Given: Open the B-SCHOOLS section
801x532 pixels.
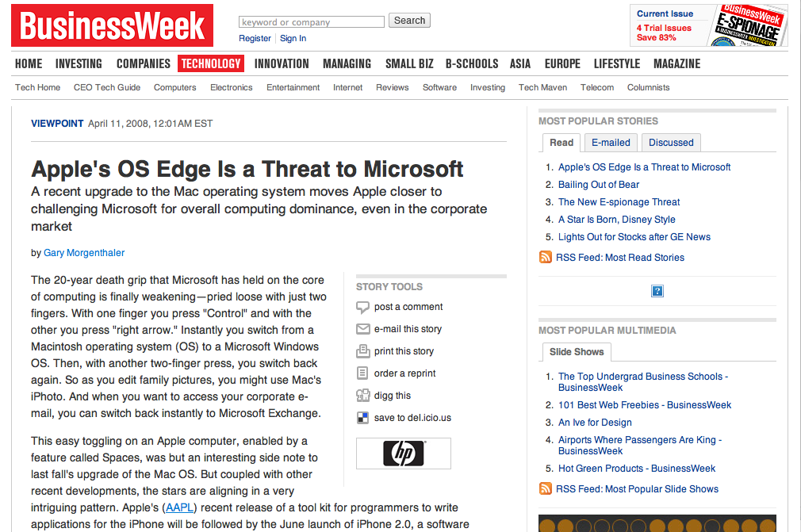Looking at the screenshot, I should tap(472, 63).
